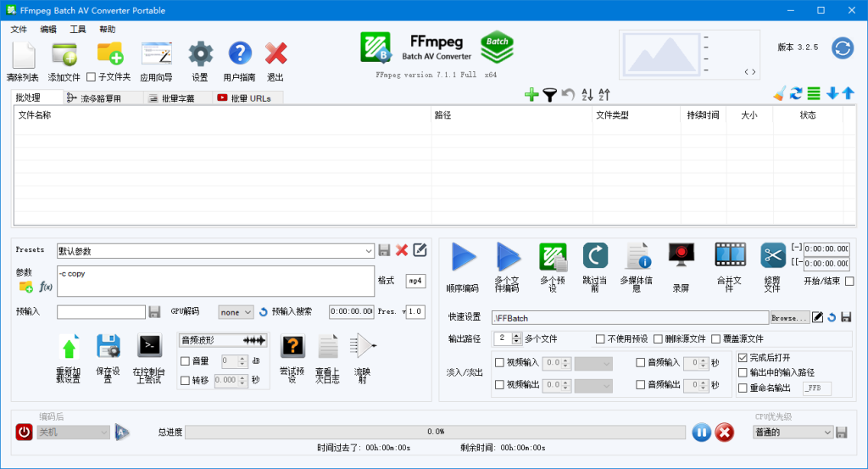868x469 pixels.
Task: Enable 视频输入 fade checkbox
Action: [x=499, y=363]
